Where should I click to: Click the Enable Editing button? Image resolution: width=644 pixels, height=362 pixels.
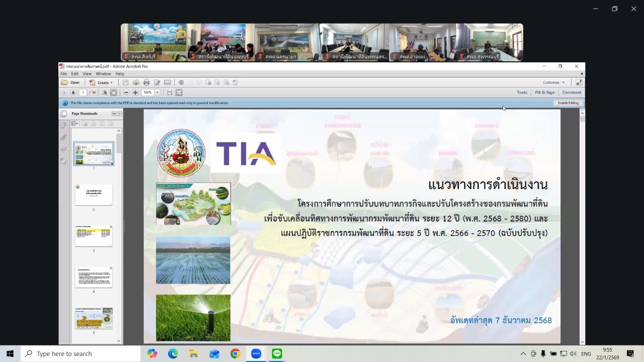click(568, 103)
